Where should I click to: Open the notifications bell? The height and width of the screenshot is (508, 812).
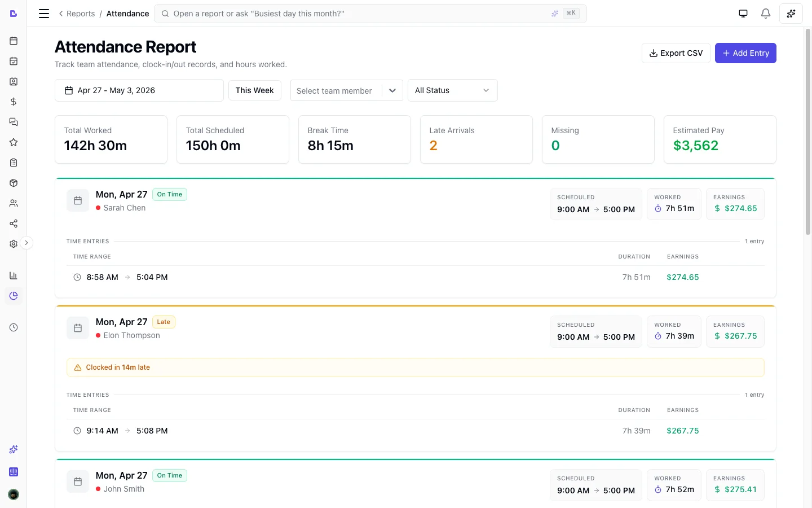point(766,14)
